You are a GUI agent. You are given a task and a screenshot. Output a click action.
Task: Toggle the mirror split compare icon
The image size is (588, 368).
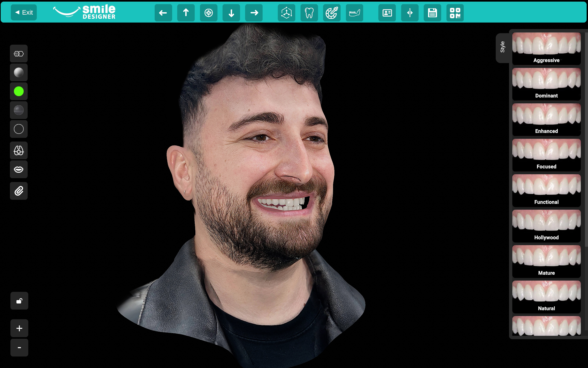tap(410, 13)
